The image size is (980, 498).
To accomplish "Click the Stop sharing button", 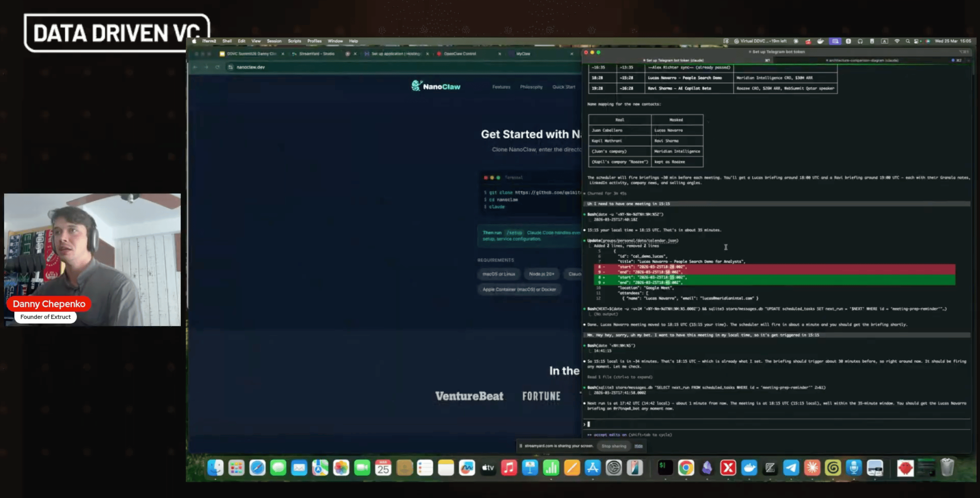I will pyautogui.click(x=614, y=446).
